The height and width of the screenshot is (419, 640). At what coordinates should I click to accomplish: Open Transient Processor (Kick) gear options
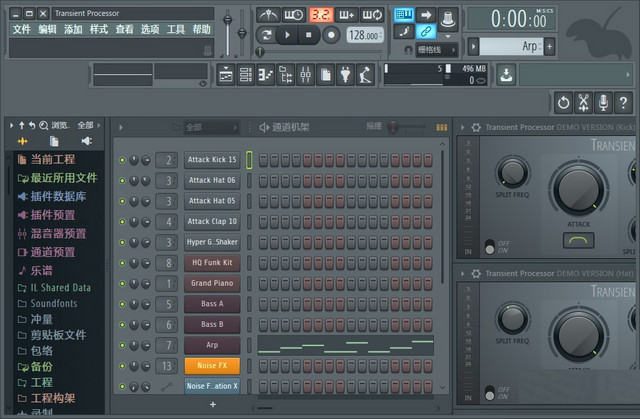click(476, 127)
